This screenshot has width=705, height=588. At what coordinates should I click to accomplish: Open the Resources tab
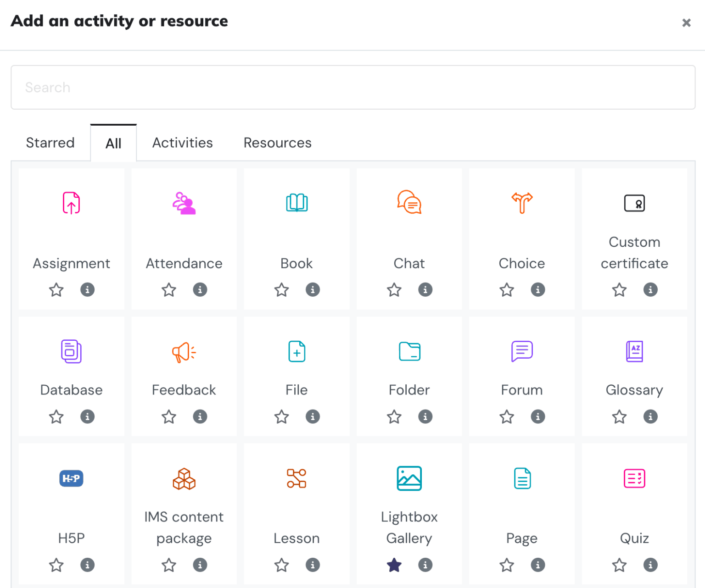point(277,143)
